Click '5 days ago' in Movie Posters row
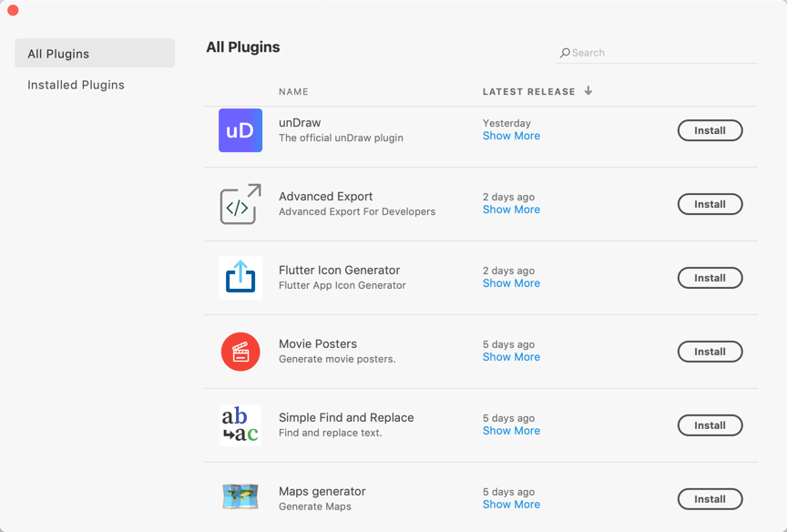Image resolution: width=787 pixels, height=532 pixels. [508, 344]
